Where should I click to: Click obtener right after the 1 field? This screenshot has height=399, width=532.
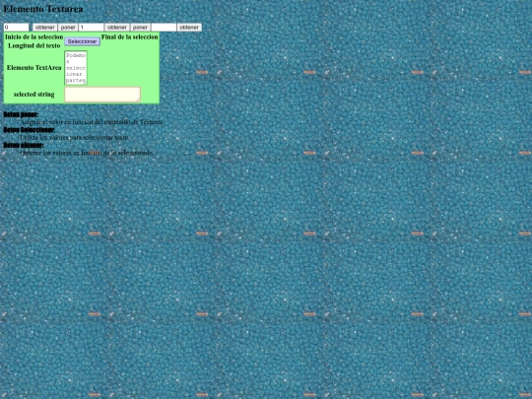click(x=117, y=28)
